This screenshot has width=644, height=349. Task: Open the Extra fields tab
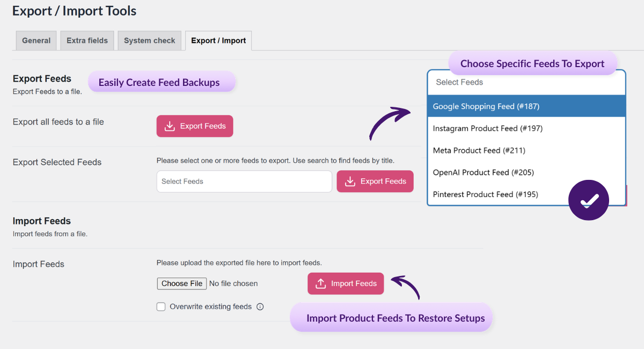(x=87, y=40)
